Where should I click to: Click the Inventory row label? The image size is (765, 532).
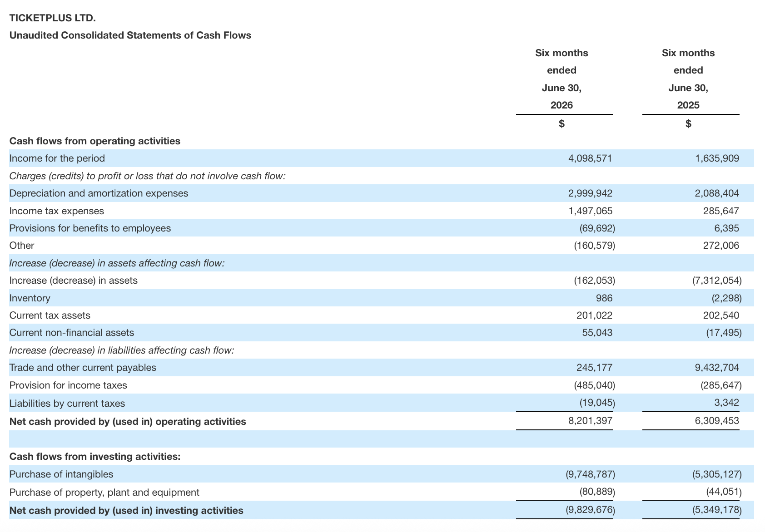click(30, 298)
